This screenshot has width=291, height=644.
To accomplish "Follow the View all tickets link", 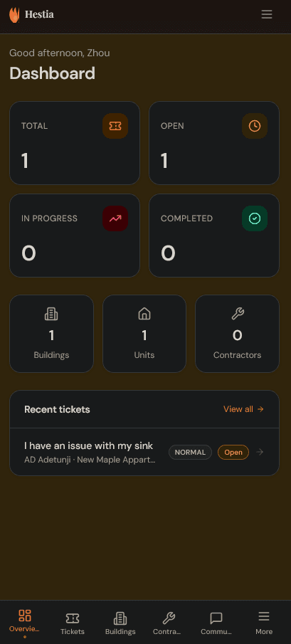I will tap(243, 409).
